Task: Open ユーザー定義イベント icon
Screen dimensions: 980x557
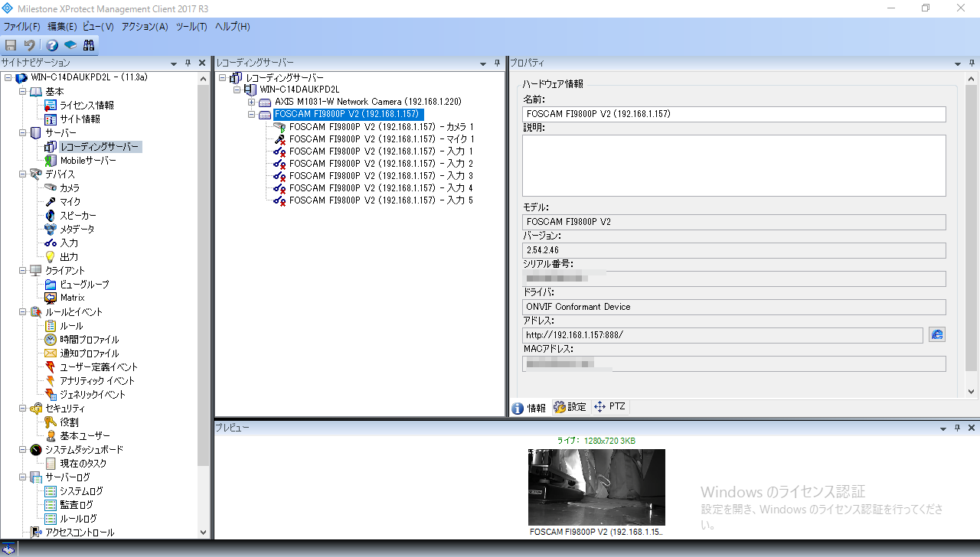Action: (x=51, y=367)
